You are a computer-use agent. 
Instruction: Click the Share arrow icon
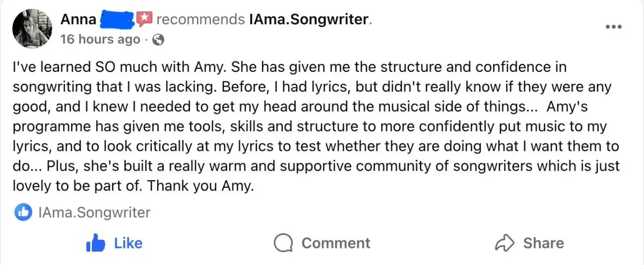(504, 243)
